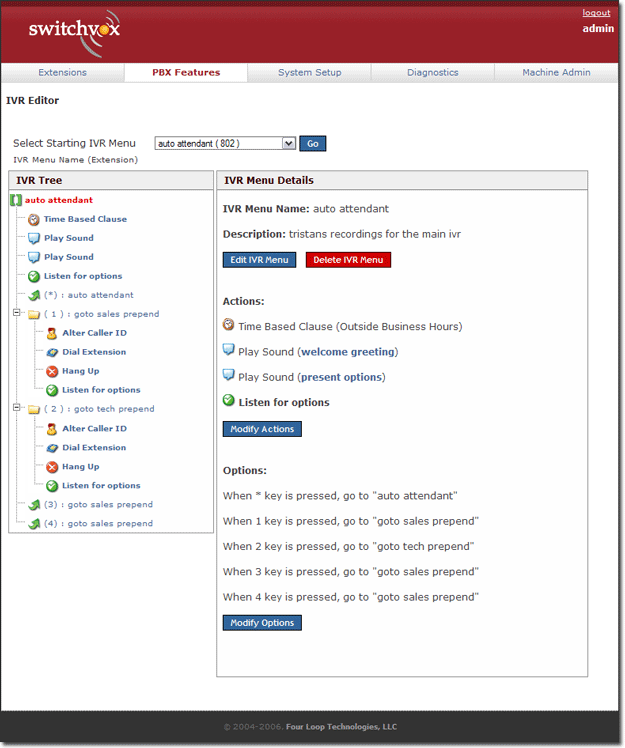Click folder icon of (1) goto sales prepend
625x748 pixels.
tap(34, 314)
